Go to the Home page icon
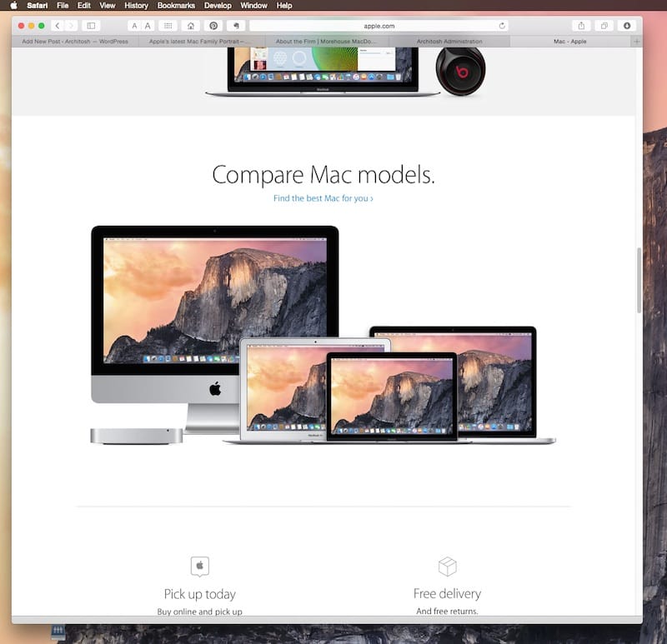This screenshot has height=644, width=667. tap(191, 26)
